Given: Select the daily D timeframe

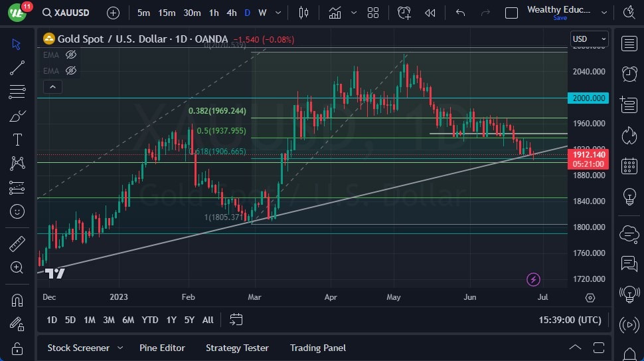Looking at the screenshot, I should point(247,13).
